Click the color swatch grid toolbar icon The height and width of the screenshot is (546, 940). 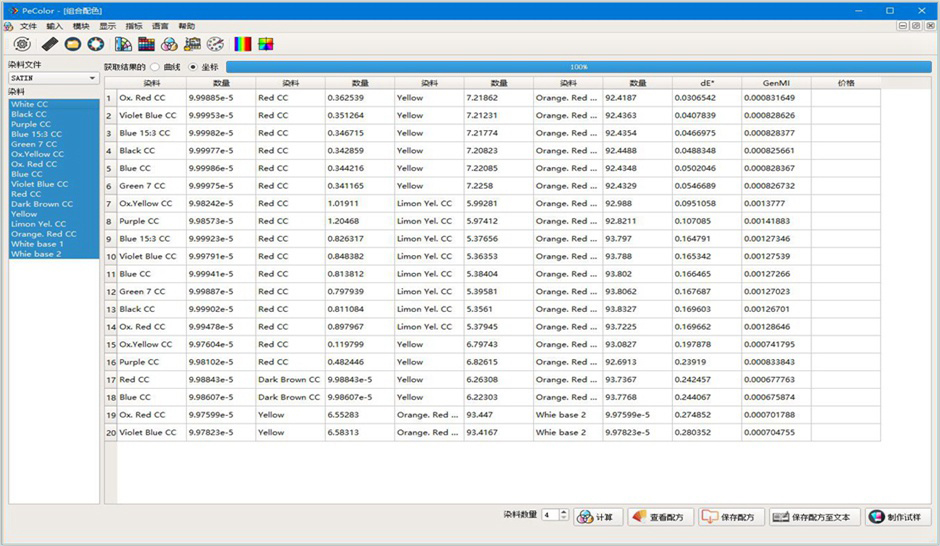coord(146,44)
